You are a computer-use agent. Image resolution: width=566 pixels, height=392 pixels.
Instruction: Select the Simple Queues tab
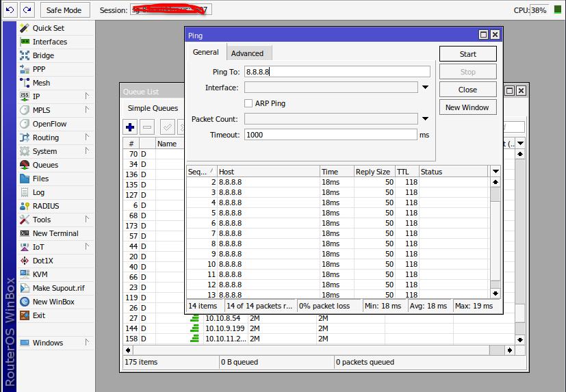153,108
